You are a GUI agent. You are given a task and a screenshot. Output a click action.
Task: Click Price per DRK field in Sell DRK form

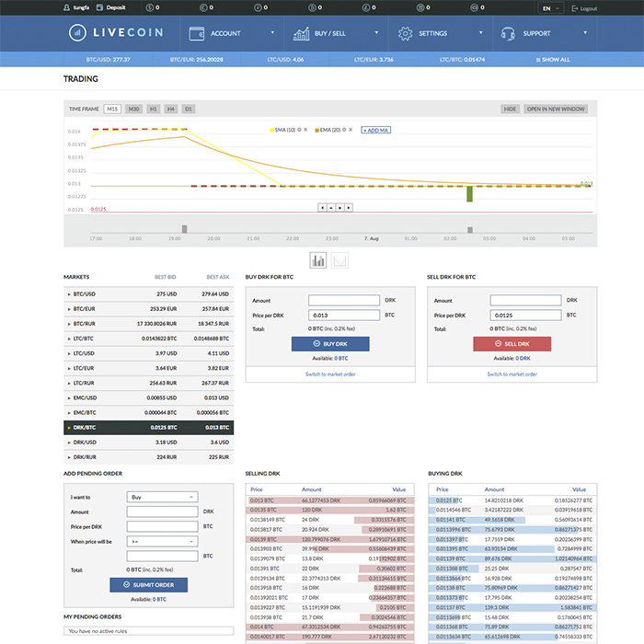tap(525, 315)
